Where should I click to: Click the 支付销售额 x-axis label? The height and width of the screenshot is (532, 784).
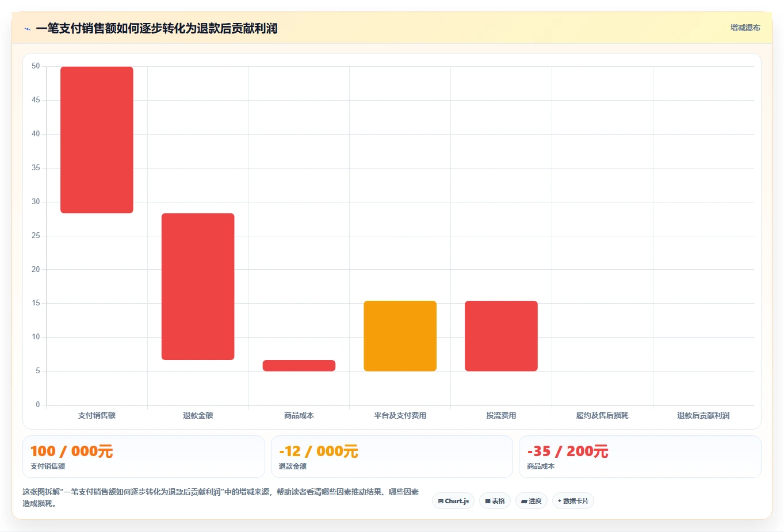coord(97,415)
